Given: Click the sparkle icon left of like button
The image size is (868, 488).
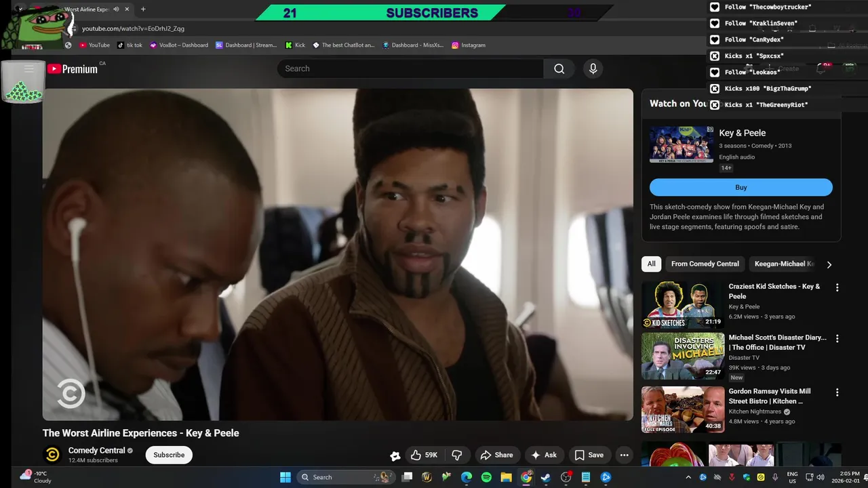Looking at the screenshot, I should coord(395,455).
